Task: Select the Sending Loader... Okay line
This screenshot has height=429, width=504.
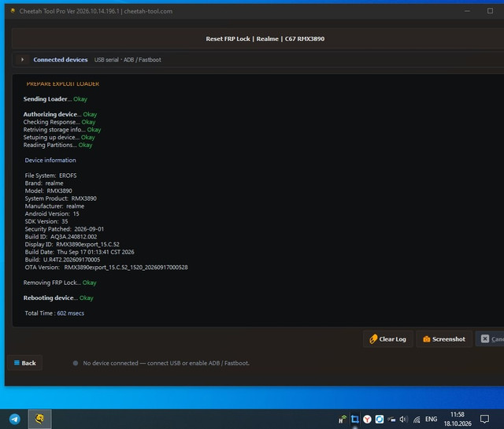Action: [x=55, y=99]
